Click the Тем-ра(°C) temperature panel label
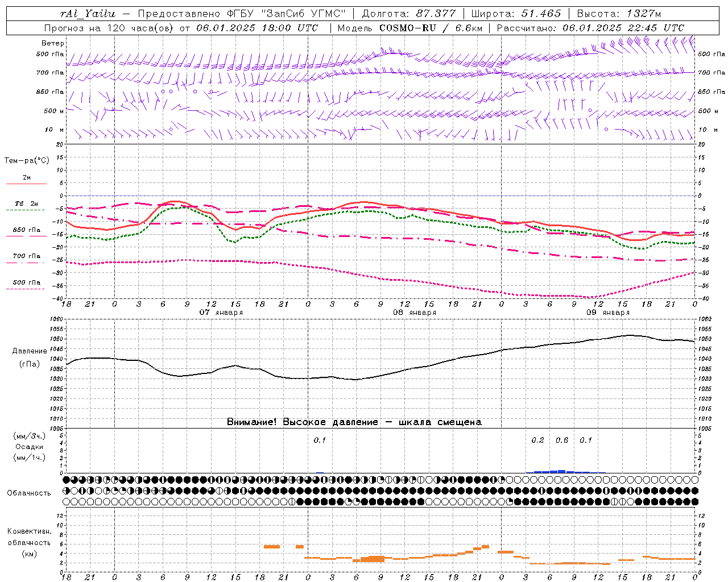The height and width of the screenshot is (582, 728). click(x=27, y=160)
